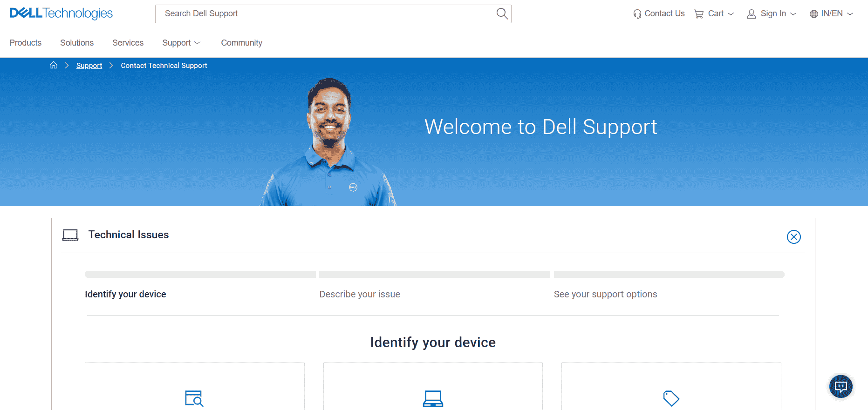Open the chat feedback bubble
This screenshot has height=410, width=868.
coord(841,386)
